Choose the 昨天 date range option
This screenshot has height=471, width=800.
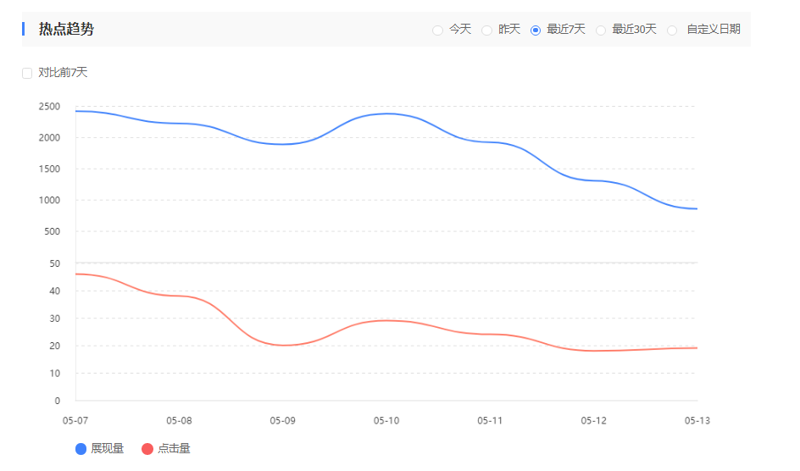point(487,30)
